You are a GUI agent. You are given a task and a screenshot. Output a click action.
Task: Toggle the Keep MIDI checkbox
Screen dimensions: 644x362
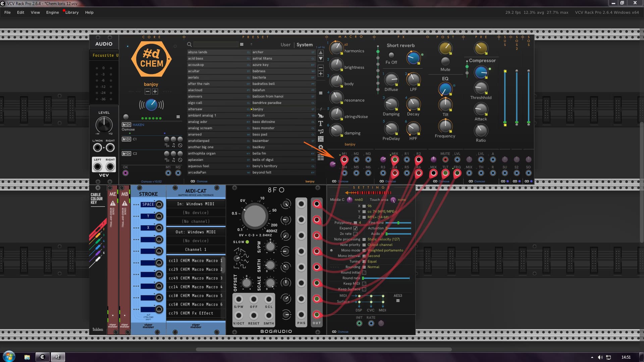[364, 284]
